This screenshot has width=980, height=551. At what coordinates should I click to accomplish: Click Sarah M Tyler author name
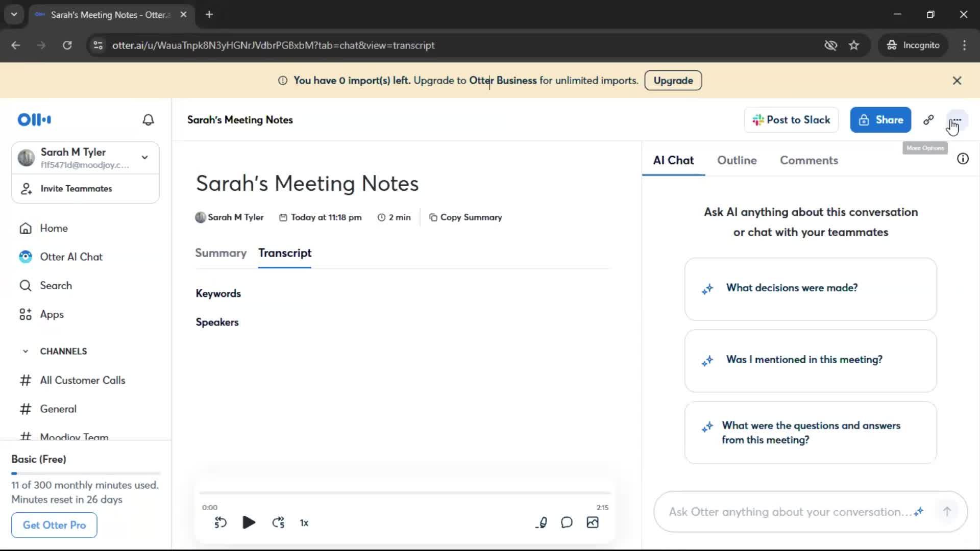[x=235, y=217]
